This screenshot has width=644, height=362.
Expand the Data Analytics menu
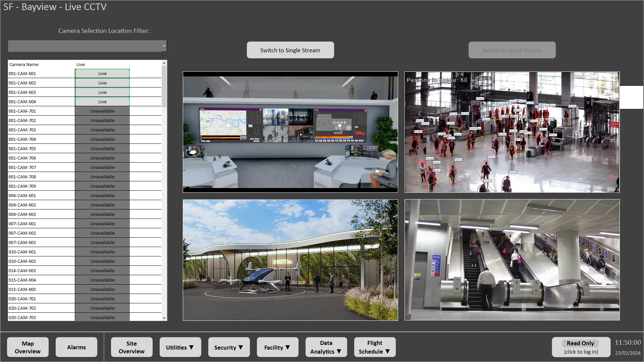click(326, 347)
